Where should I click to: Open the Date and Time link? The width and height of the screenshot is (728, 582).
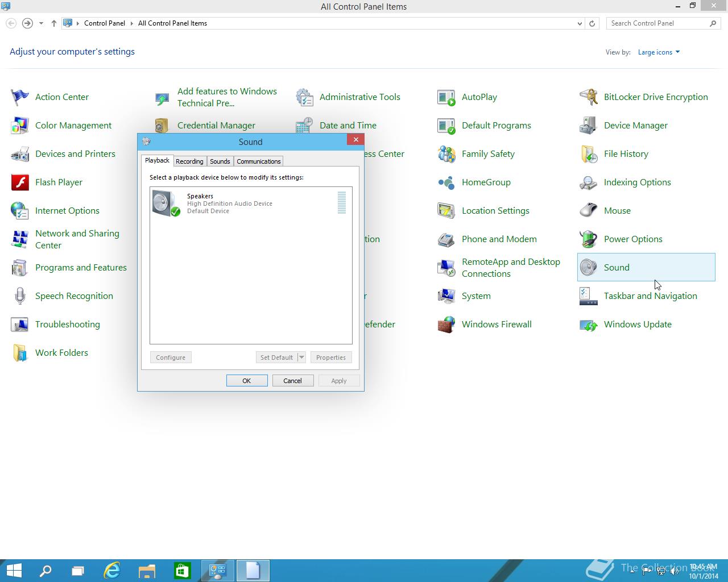pyautogui.click(x=348, y=126)
